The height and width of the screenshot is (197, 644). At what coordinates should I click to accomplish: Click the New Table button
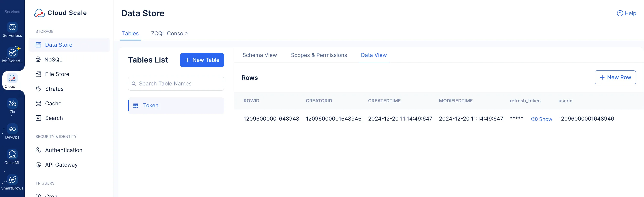coord(202,60)
